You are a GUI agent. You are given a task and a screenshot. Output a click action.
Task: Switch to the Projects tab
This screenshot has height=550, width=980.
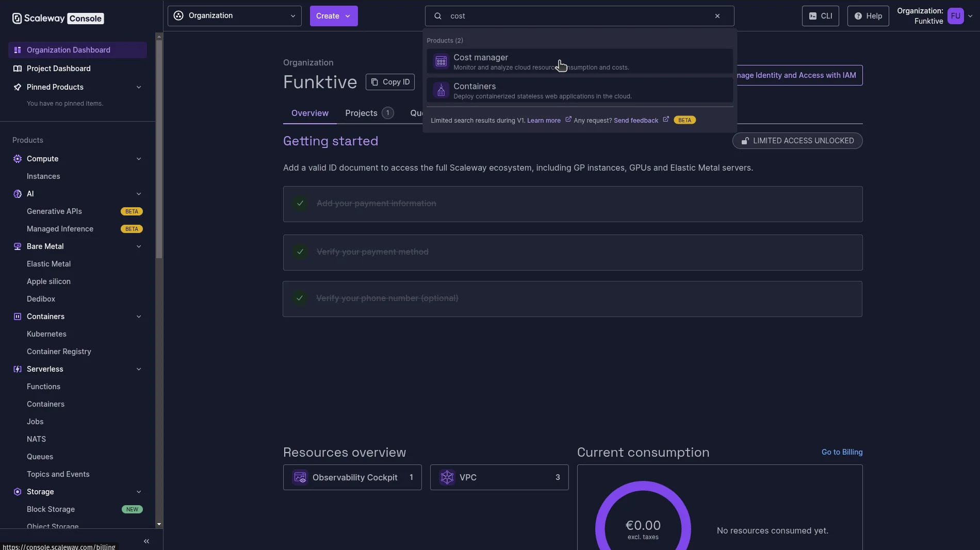point(369,113)
